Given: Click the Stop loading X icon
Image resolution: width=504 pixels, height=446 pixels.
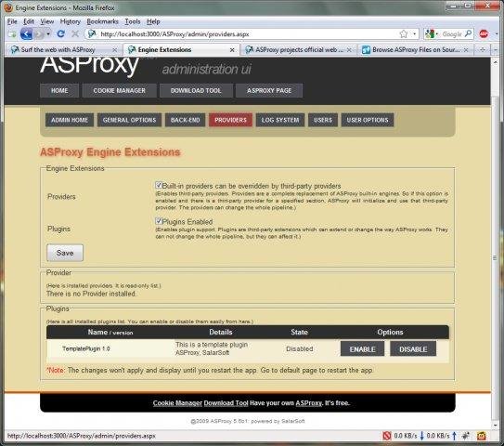Looking at the screenshot, I should tap(75, 33).
